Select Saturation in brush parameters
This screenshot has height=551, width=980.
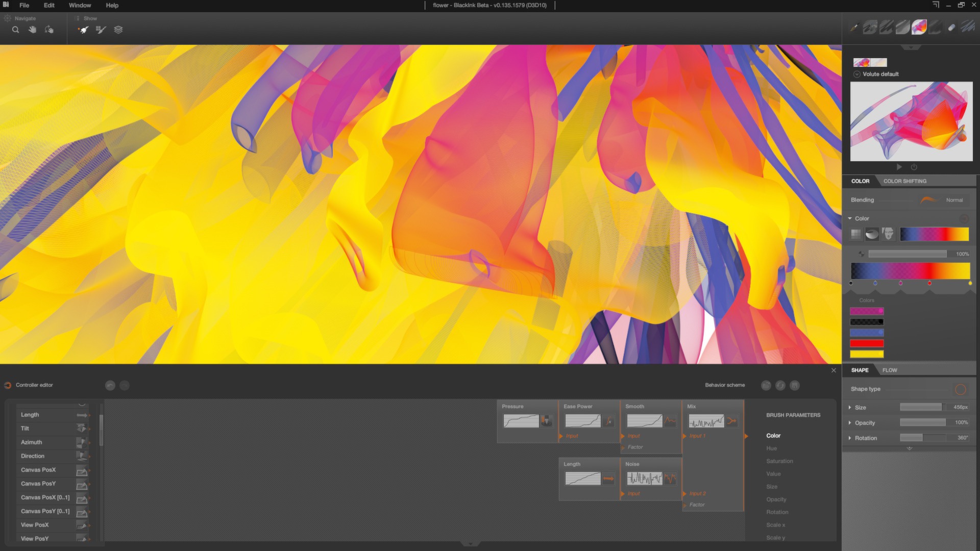click(779, 461)
